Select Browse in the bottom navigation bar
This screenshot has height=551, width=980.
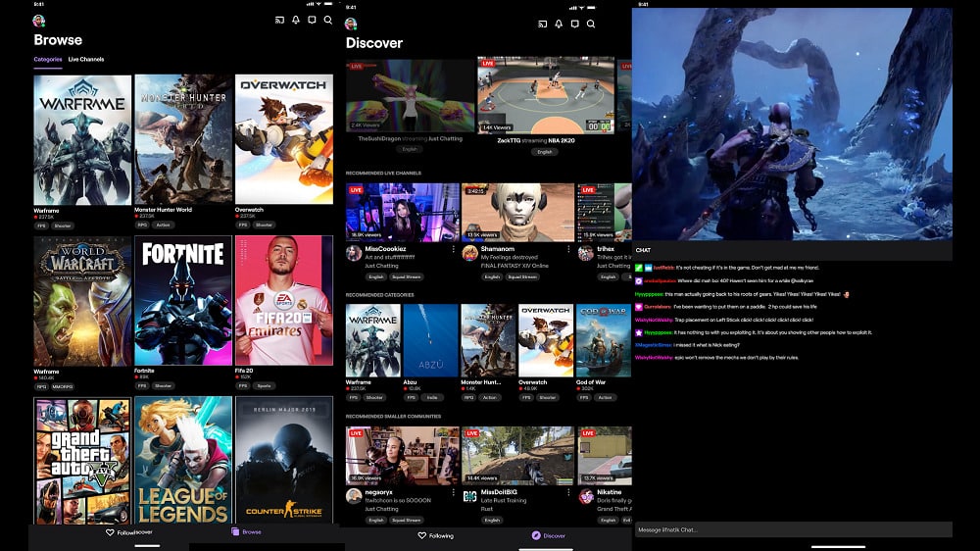pyautogui.click(x=246, y=531)
